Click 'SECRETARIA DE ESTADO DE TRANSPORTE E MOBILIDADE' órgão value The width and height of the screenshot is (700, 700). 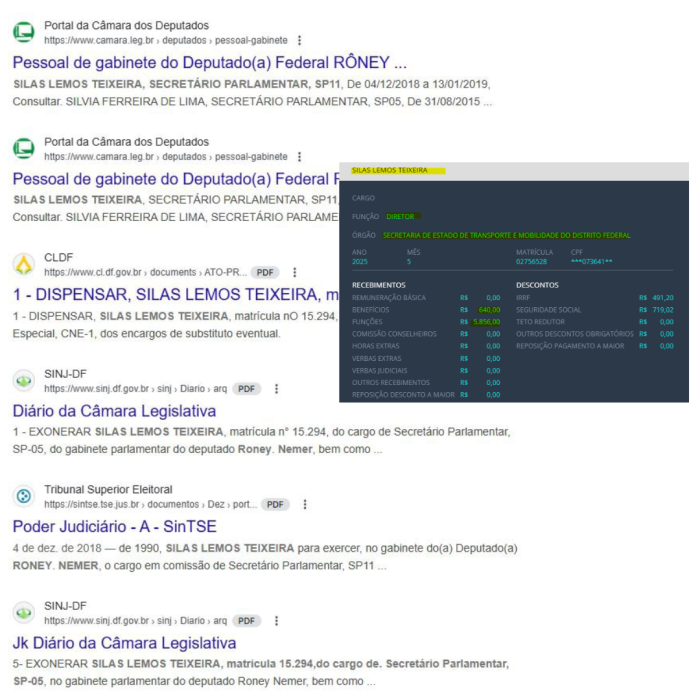tap(506, 235)
